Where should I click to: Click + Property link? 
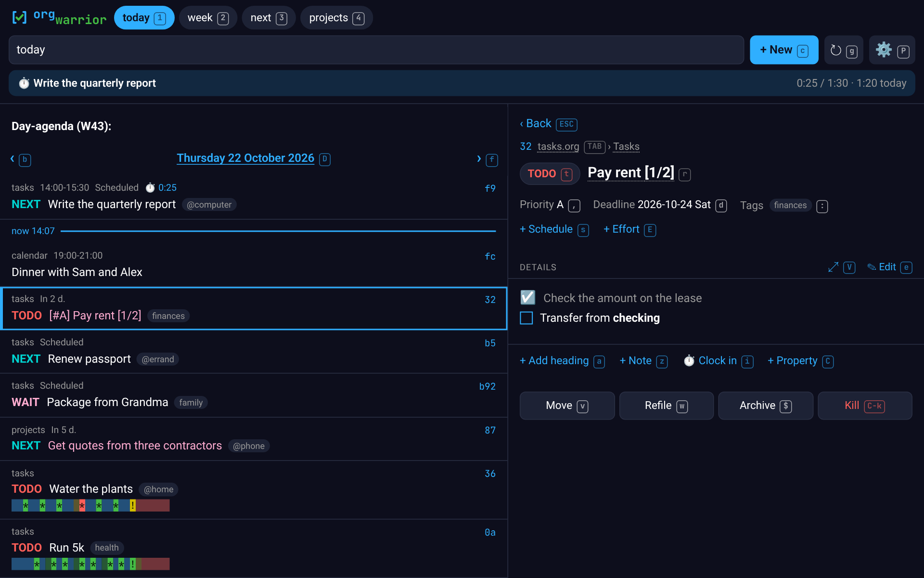792,361
